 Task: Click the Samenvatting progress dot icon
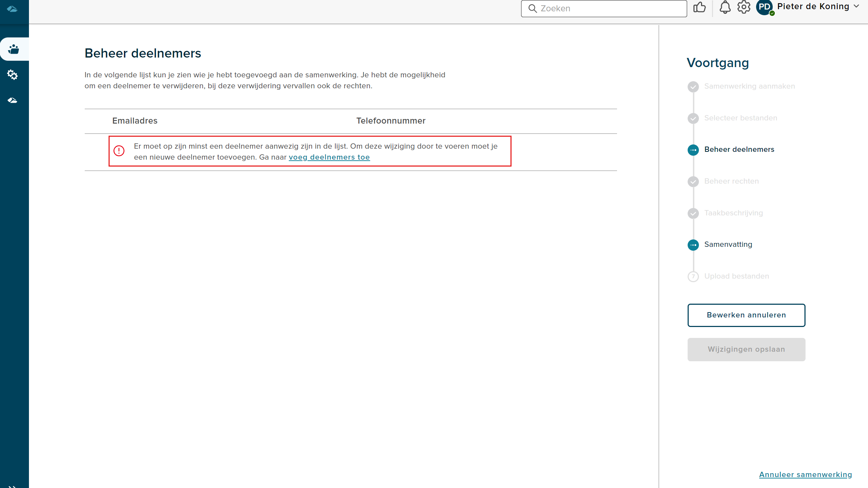pyautogui.click(x=693, y=245)
